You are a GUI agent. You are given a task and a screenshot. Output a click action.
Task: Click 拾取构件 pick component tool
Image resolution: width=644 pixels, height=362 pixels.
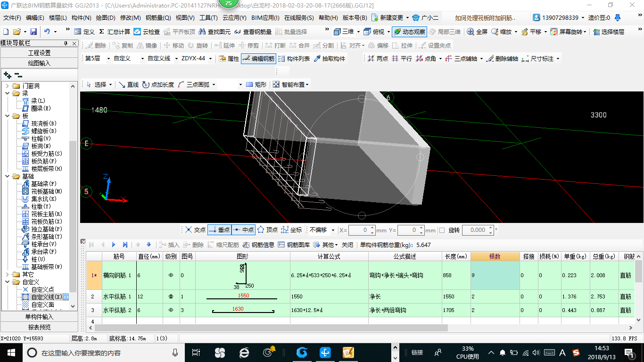[x=329, y=58]
